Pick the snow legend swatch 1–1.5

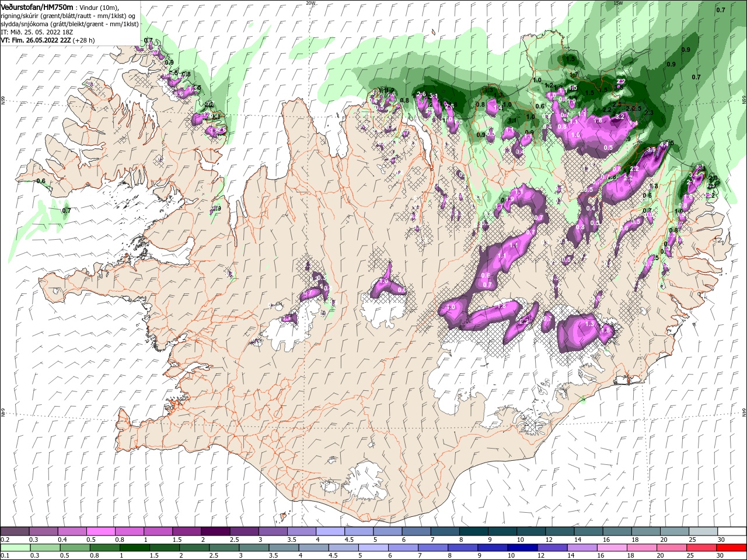point(159,531)
